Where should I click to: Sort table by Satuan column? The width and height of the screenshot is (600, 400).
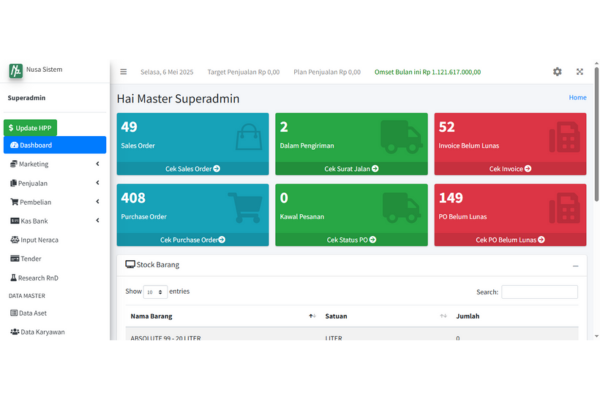coord(444,316)
